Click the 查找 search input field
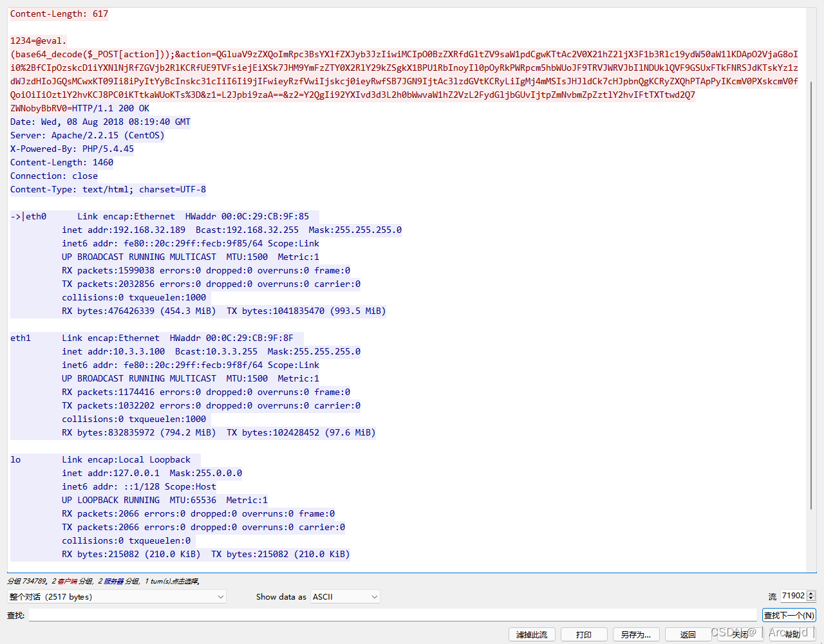This screenshot has width=824, height=644. [393, 615]
